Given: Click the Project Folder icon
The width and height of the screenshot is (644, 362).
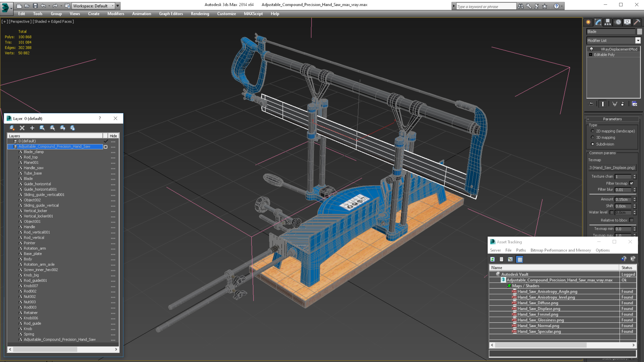Looking at the screenshot, I should tap(67, 6).
